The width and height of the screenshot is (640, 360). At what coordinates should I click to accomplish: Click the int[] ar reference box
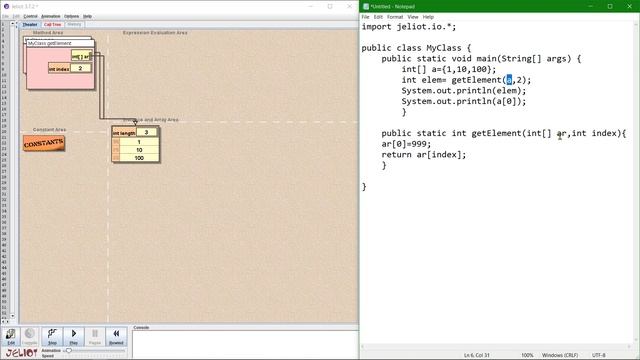pos(82,56)
